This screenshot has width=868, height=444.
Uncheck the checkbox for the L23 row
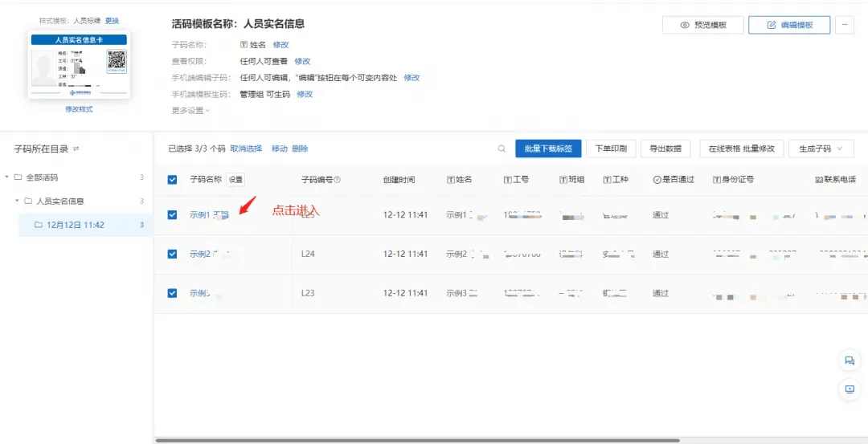172,293
